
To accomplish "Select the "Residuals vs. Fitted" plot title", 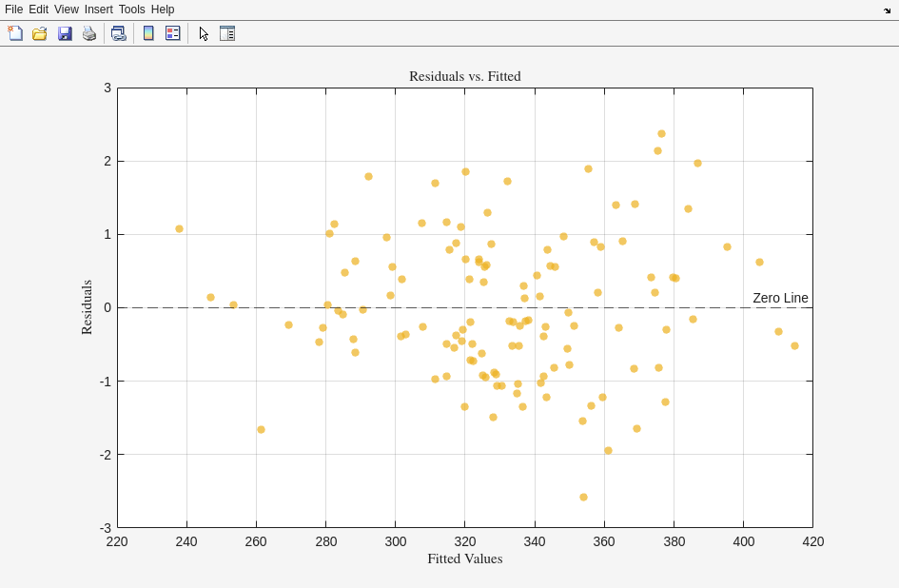I will pos(464,76).
